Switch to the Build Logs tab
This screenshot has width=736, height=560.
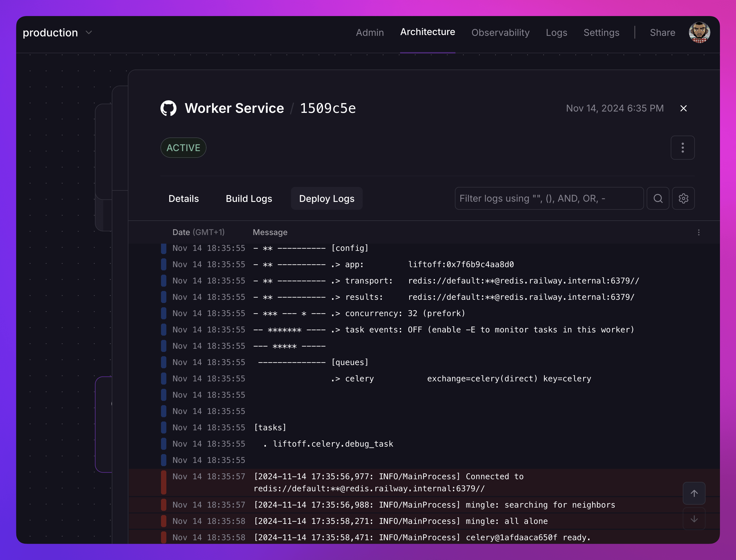[x=249, y=199]
